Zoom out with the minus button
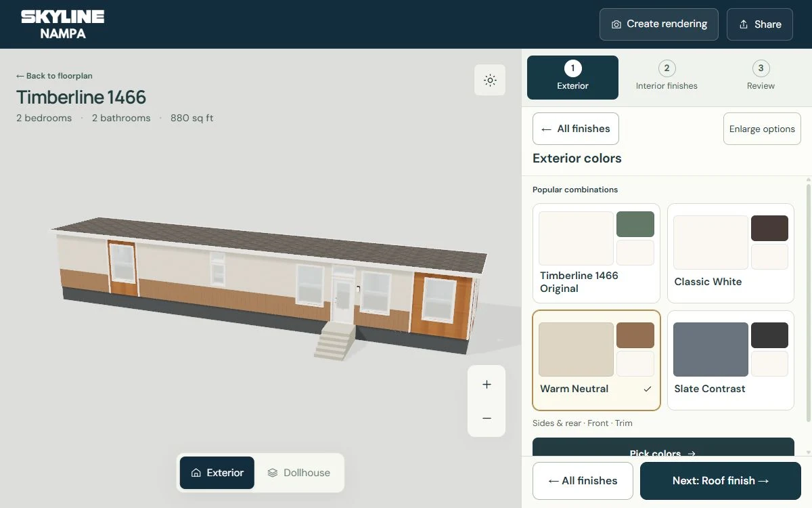 pos(487,419)
